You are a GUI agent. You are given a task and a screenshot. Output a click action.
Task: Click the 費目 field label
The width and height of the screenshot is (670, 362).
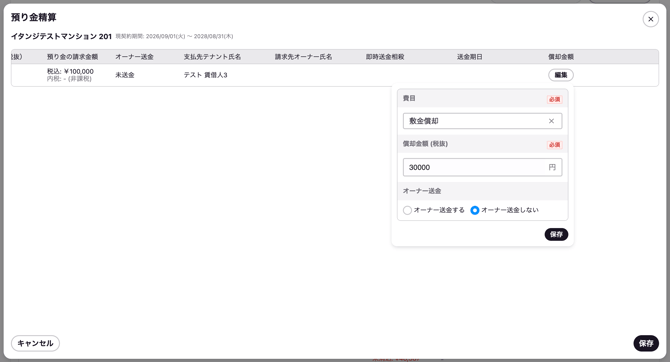(x=409, y=98)
